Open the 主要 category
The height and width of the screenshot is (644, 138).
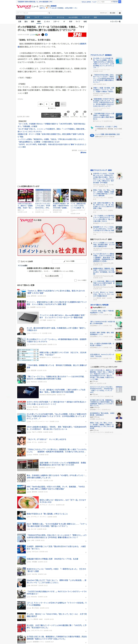pyautogui.click(x=20, y=22)
